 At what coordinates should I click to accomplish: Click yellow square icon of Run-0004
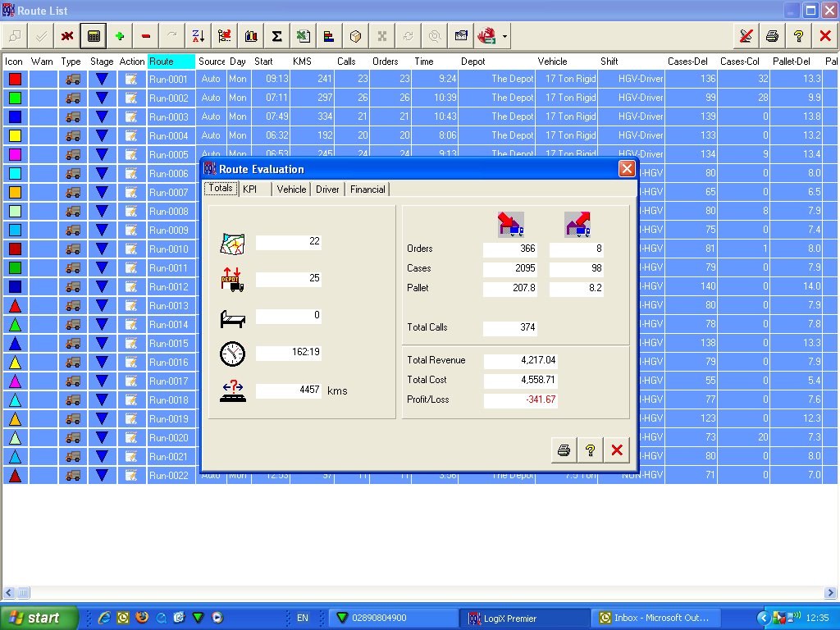click(15, 135)
